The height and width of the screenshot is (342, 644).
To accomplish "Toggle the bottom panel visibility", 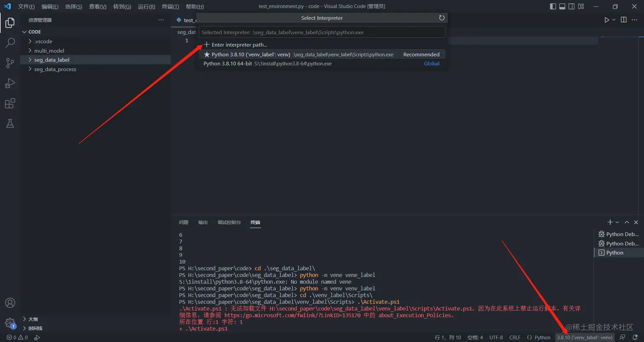I will pyautogui.click(x=562, y=6).
